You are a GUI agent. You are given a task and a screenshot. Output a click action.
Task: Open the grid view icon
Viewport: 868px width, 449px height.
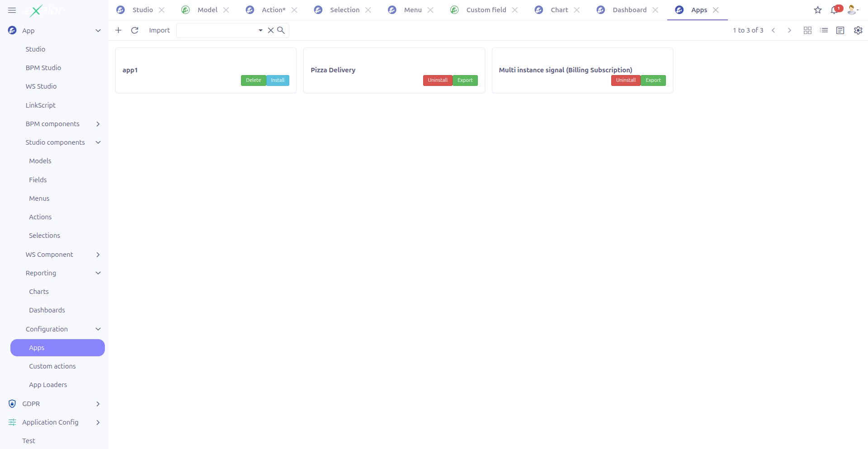click(x=808, y=30)
